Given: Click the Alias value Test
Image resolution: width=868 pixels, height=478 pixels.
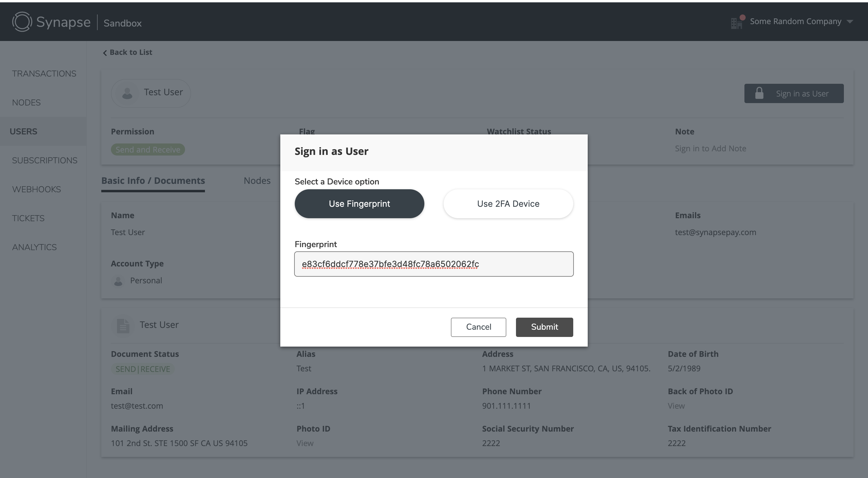Looking at the screenshot, I should coord(303,369).
